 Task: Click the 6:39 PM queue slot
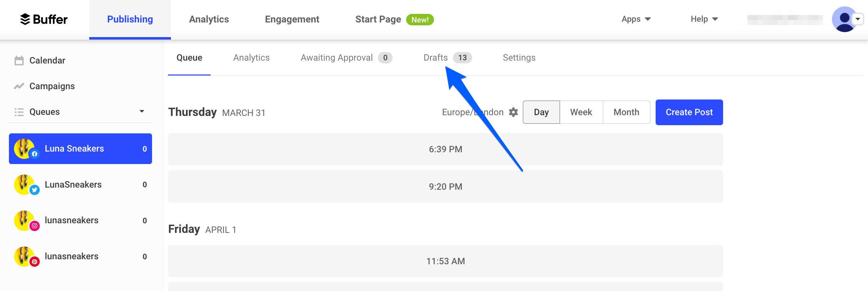[445, 149]
